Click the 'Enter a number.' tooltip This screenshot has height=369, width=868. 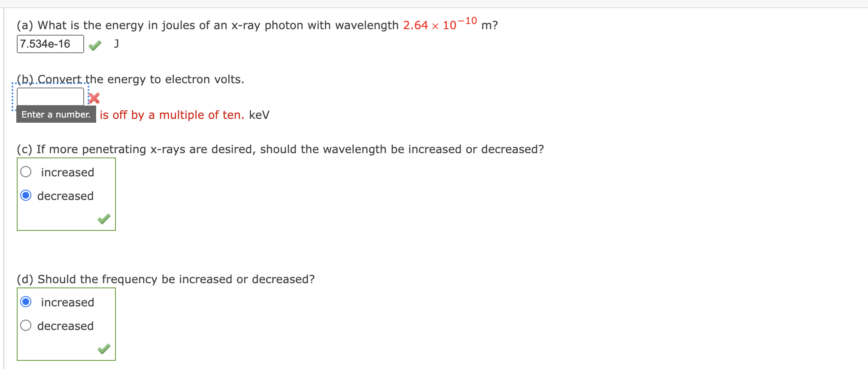(x=56, y=114)
